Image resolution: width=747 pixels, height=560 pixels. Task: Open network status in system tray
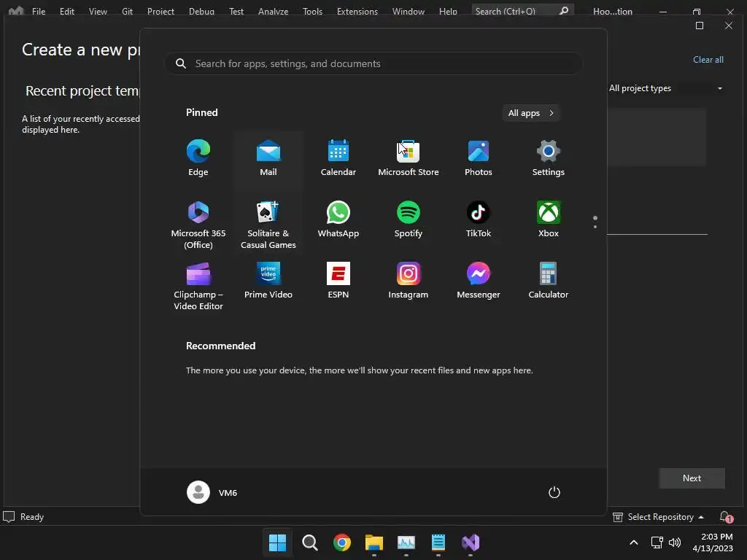point(657,542)
